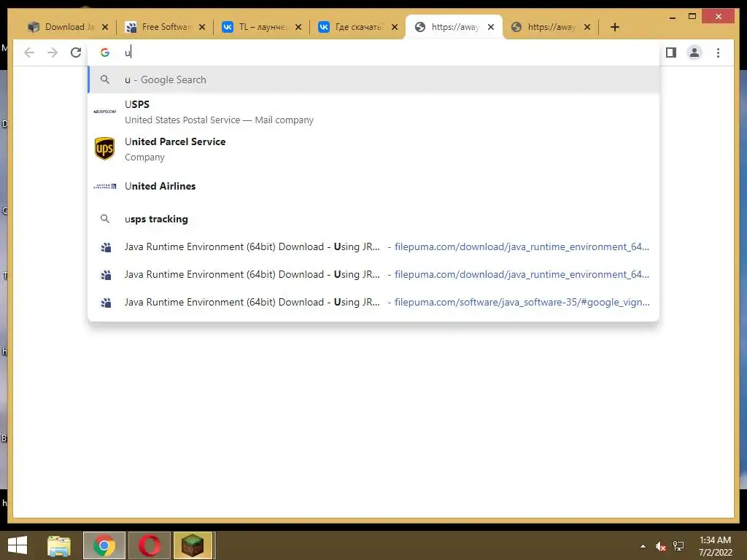Switch to the 'Download Ja' tab
747x560 pixels.
tap(68, 27)
